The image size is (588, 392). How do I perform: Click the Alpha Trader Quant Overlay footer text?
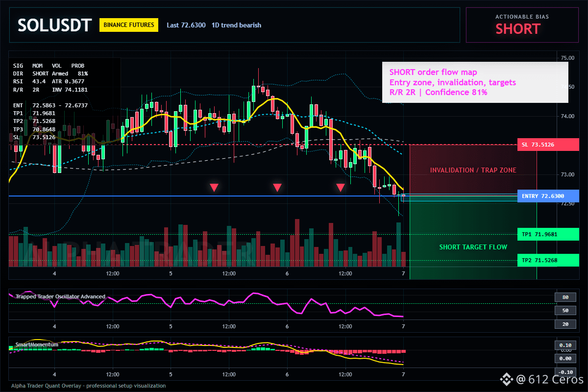tap(89, 386)
